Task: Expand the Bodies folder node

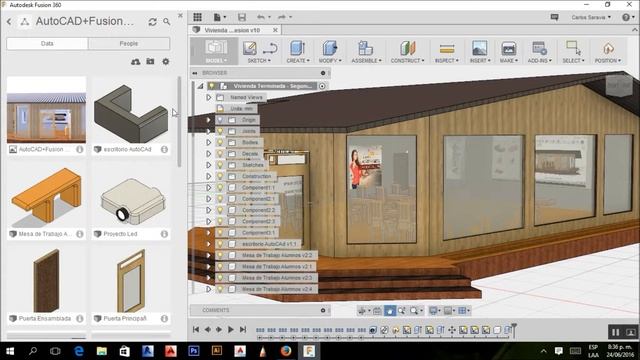Action: coord(209,142)
